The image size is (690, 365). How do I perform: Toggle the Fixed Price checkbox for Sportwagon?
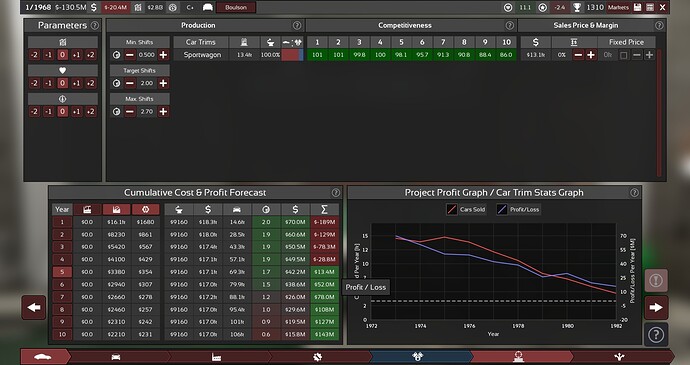click(x=624, y=55)
